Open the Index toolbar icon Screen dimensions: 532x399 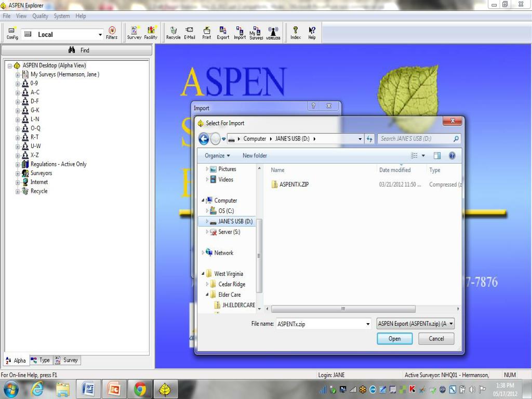296,33
